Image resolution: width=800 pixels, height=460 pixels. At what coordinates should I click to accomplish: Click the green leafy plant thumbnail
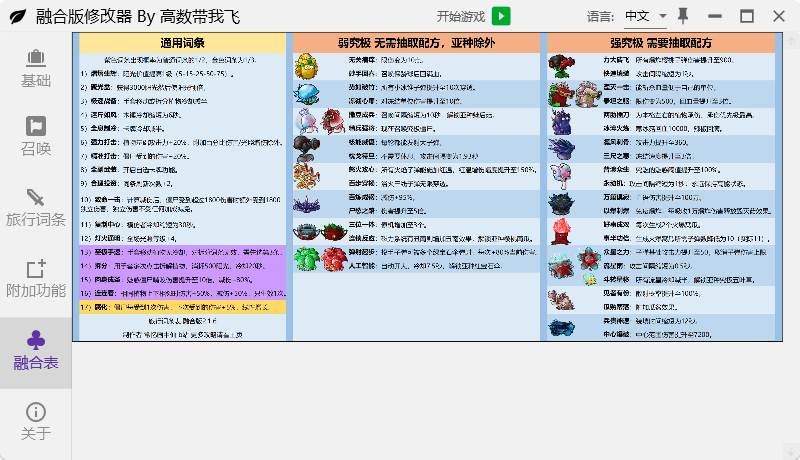point(307,259)
